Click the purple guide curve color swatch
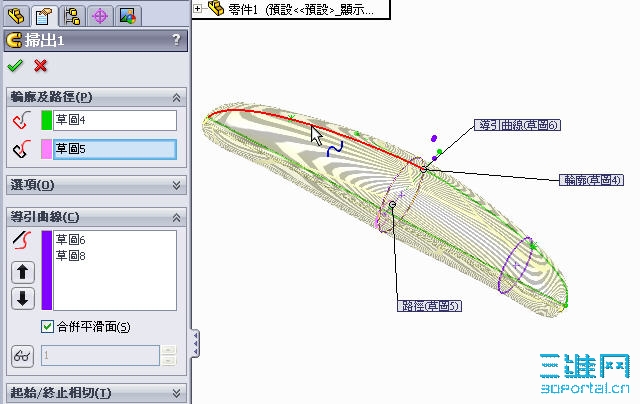 click(47, 270)
